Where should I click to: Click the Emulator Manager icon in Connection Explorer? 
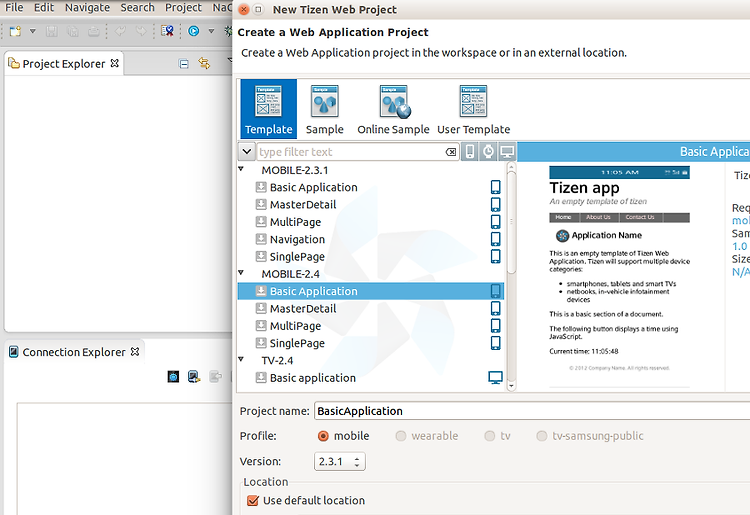173,377
